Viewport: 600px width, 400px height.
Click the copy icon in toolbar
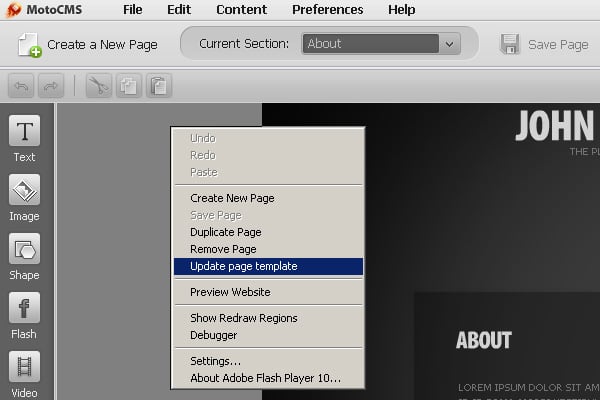128,86
